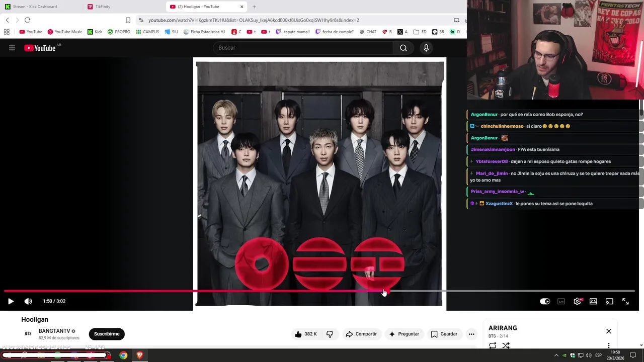Open the YouTube Music bookmark
Image resolution: width=644 pixels, height=362 pixels.
64,32
